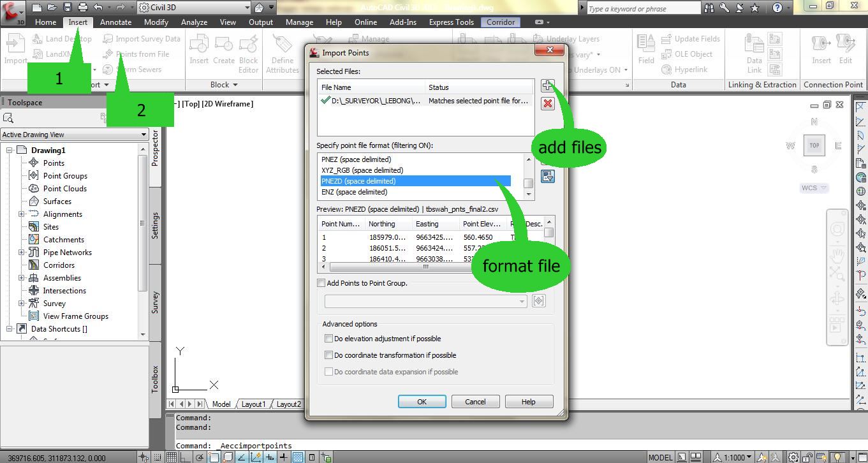Check Do coordinate transformation if possible
This screenshot has width=868, height=463.
click(x=329, y=355)
